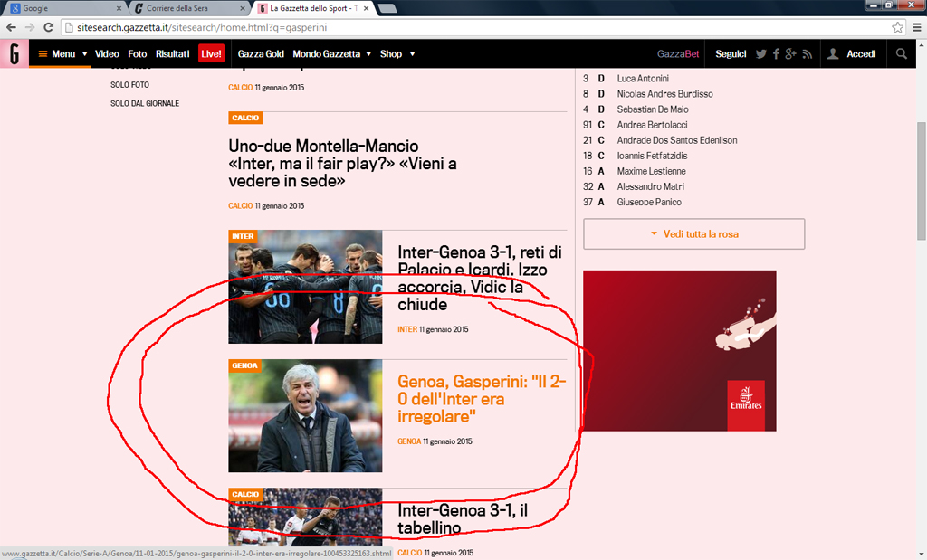The image size is (927, 560).
Task: Click the Accedi login link
Action: point(861,53)
